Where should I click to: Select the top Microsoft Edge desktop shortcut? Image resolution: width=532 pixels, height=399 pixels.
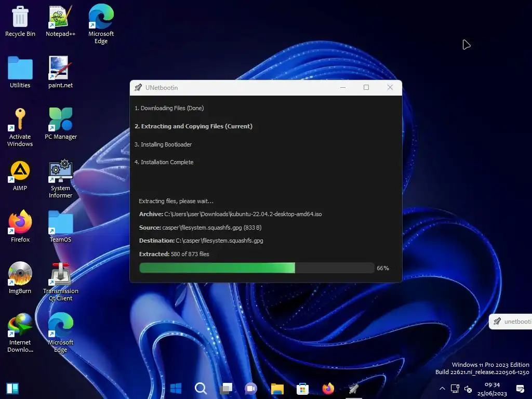(x=101, y=24)
